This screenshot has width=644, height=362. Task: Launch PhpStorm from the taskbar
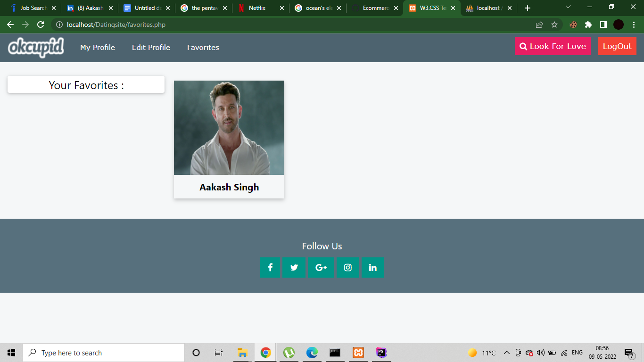point(381,352)
